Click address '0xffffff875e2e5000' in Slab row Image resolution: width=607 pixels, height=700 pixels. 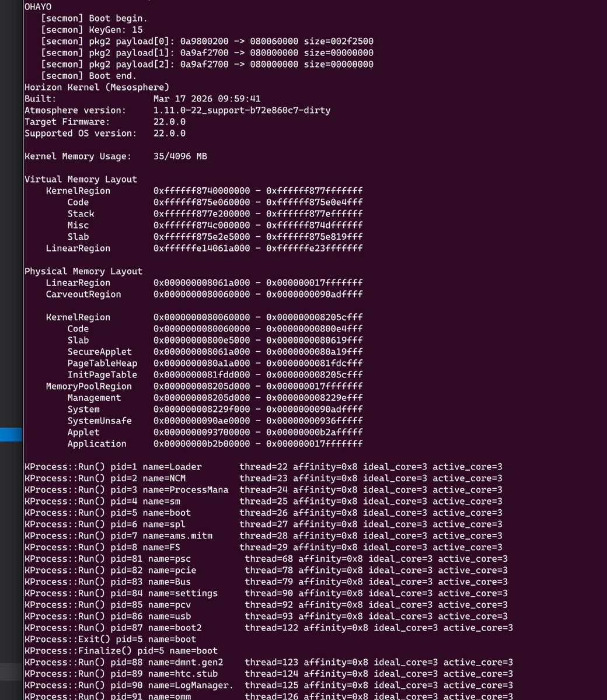(x=202, y=237)
